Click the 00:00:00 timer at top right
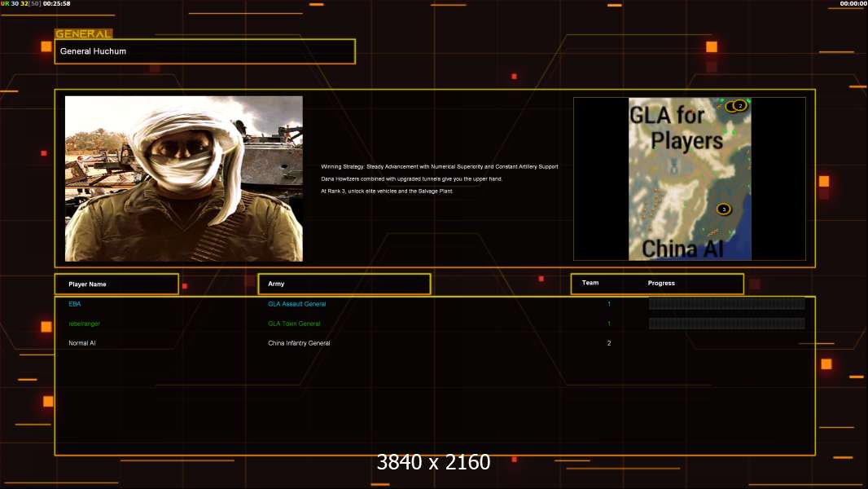 click(x=853, y=3)
